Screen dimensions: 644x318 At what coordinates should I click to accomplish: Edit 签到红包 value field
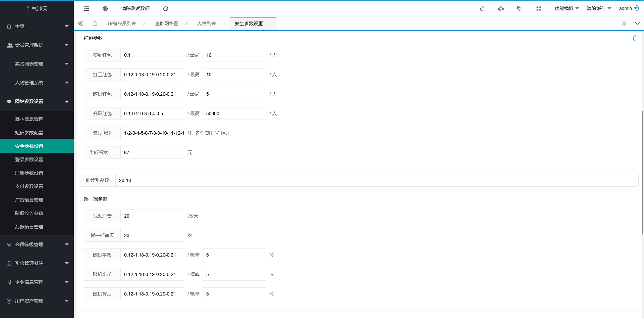click(152, 55)
